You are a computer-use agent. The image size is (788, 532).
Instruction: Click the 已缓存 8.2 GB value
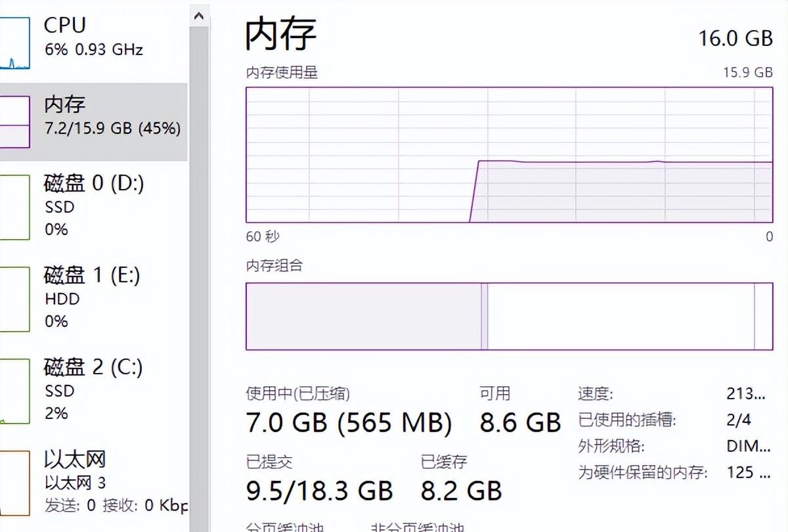[461, 490]
